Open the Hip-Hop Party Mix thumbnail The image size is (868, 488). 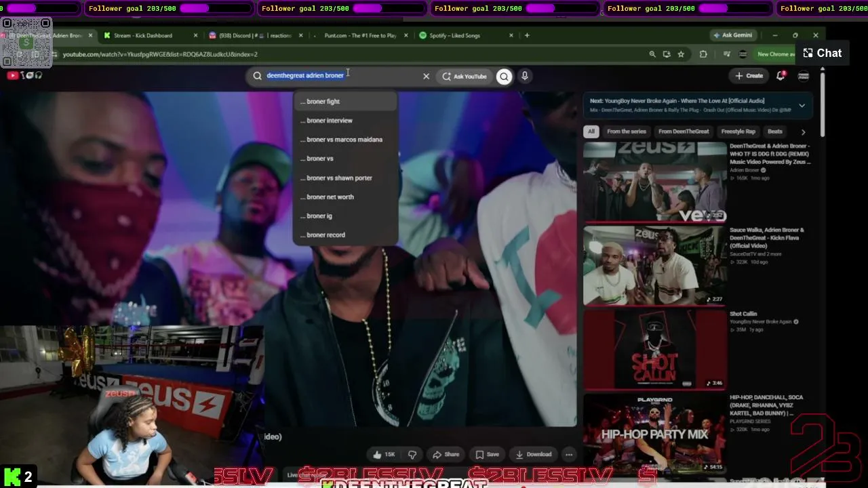tap(655, 434)
